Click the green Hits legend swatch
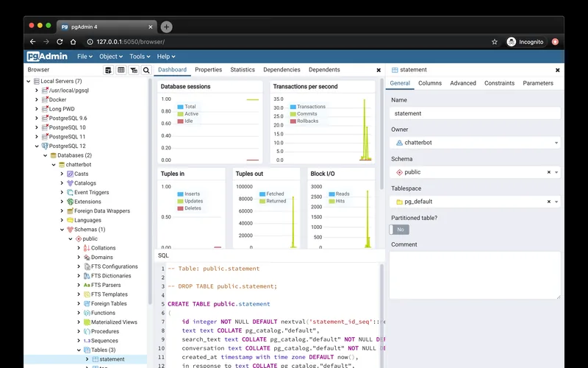 (332, 202)
